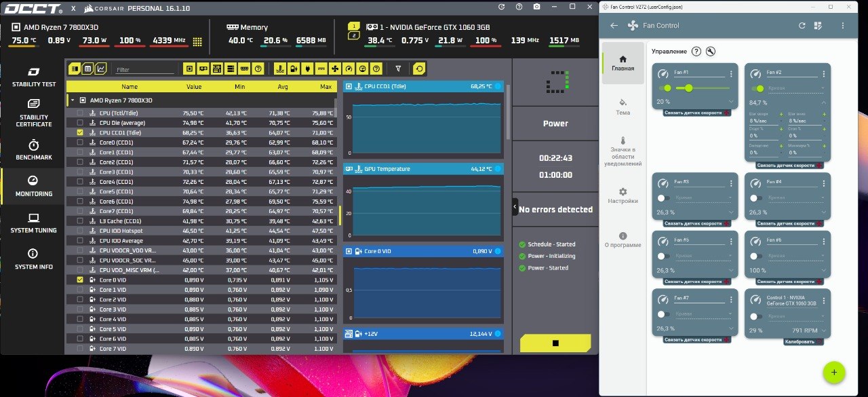This screenshot has height=397, width=868.
Task: Click the refresh icon in Fan Control header
Action: point(802,26)
